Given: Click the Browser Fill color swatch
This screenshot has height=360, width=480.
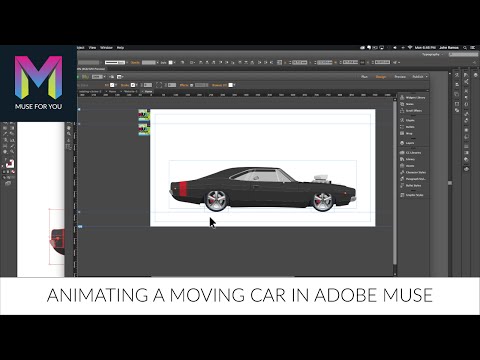Looking at the screenshot, I should pyautogui.click(x=230, y=85).
